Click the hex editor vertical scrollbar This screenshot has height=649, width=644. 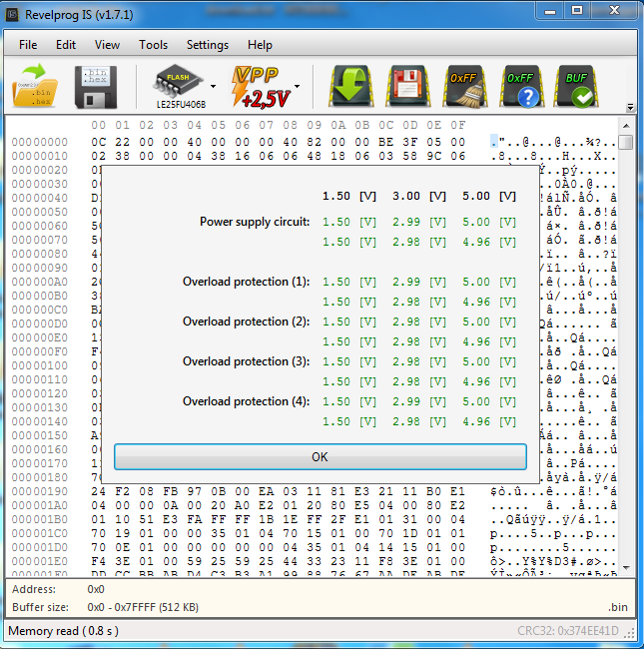click(x=626, y=349)
